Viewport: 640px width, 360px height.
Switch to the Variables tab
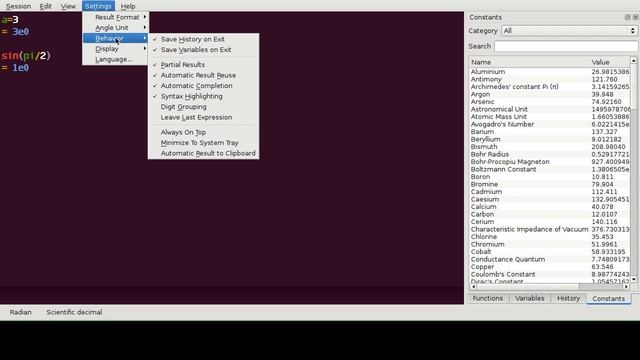[529, 298]
